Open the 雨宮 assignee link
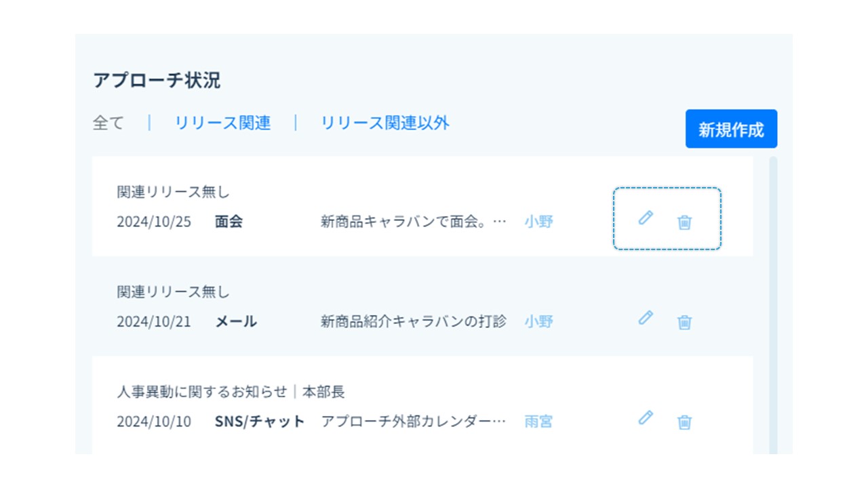The height and width of the screenshot is (488, 868). tap(538, 422)
